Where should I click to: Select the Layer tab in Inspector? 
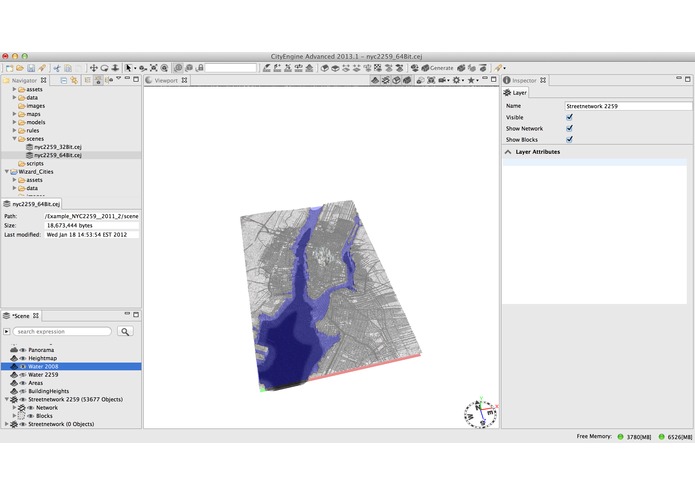[515, 92]
